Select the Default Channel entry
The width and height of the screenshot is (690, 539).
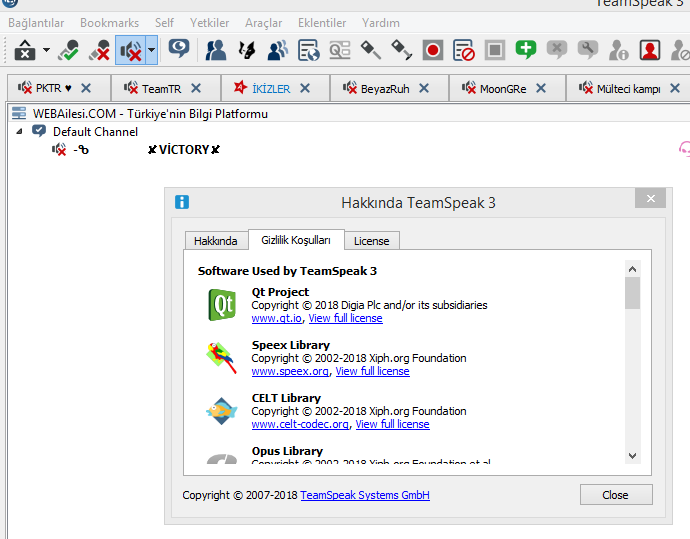[x=95, y=132]
